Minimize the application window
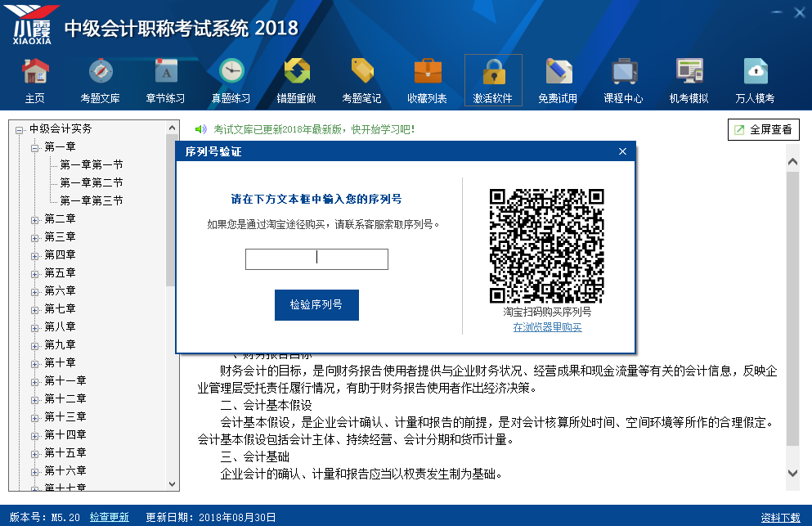 pos(776,12)
